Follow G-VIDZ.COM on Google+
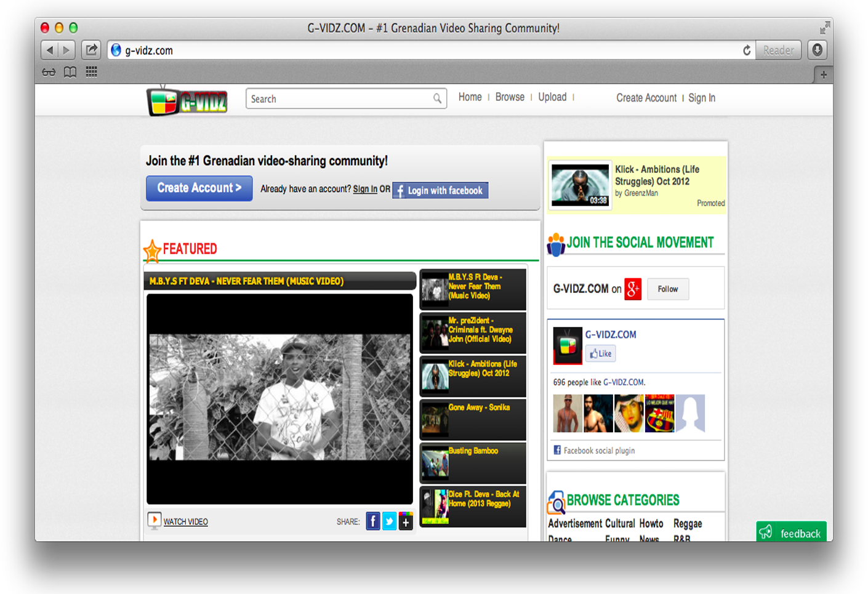Screen dimensions: 868x594 point(667,289)
